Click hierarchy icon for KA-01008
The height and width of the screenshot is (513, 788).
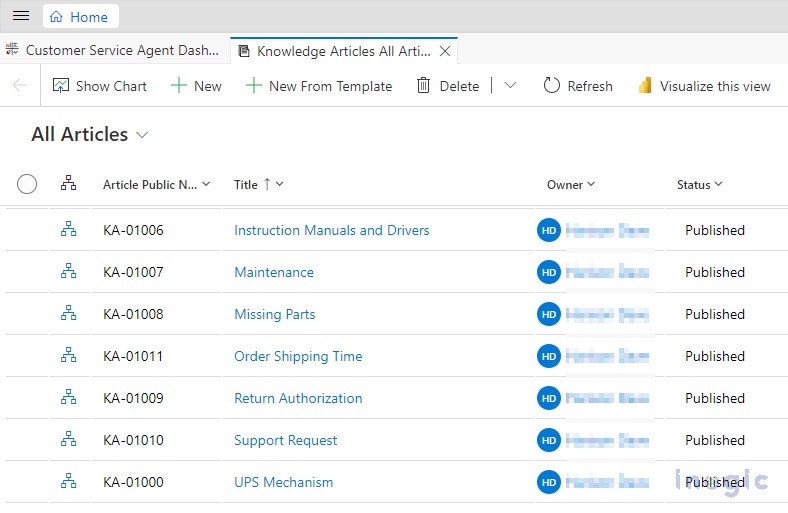click(68, 314)
